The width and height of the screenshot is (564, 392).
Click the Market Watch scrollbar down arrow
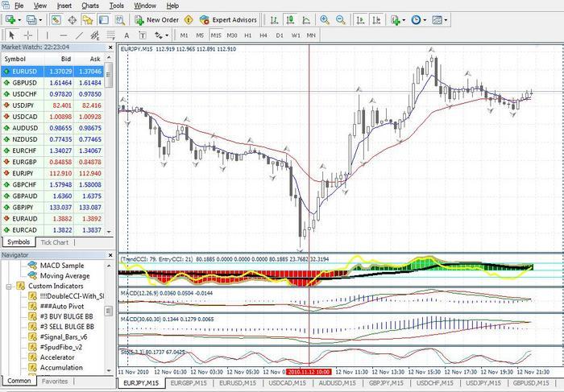109,232
